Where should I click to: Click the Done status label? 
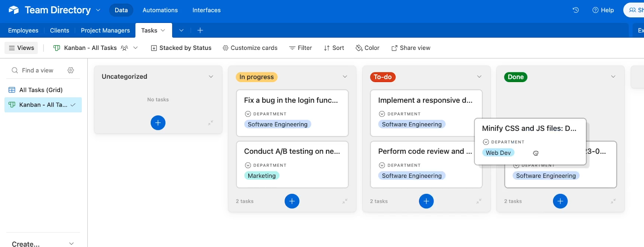tap(516, 77)
